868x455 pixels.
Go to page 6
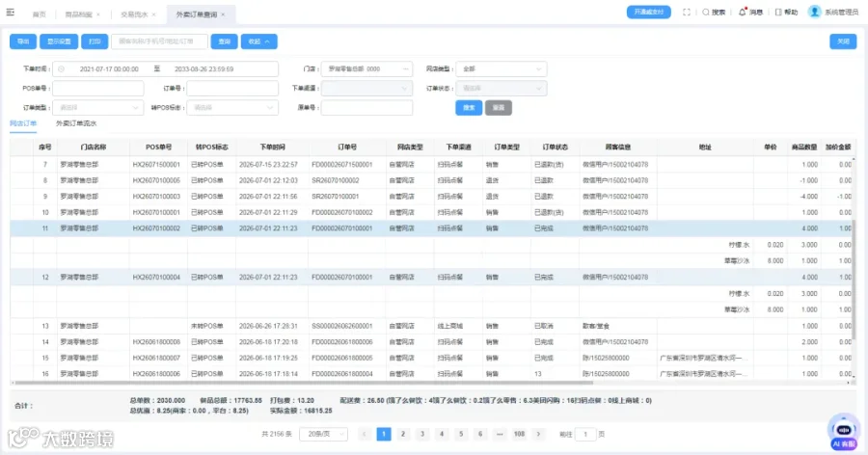(x=480, y=434)
